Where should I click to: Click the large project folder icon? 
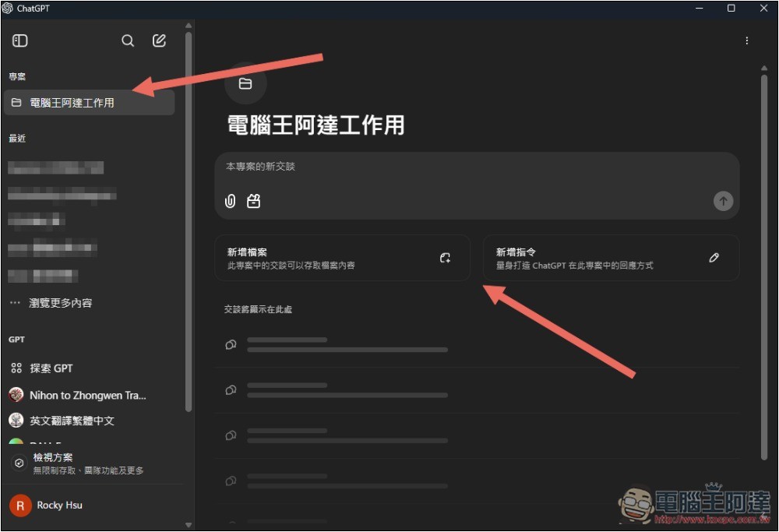click(x=245, y=84)
